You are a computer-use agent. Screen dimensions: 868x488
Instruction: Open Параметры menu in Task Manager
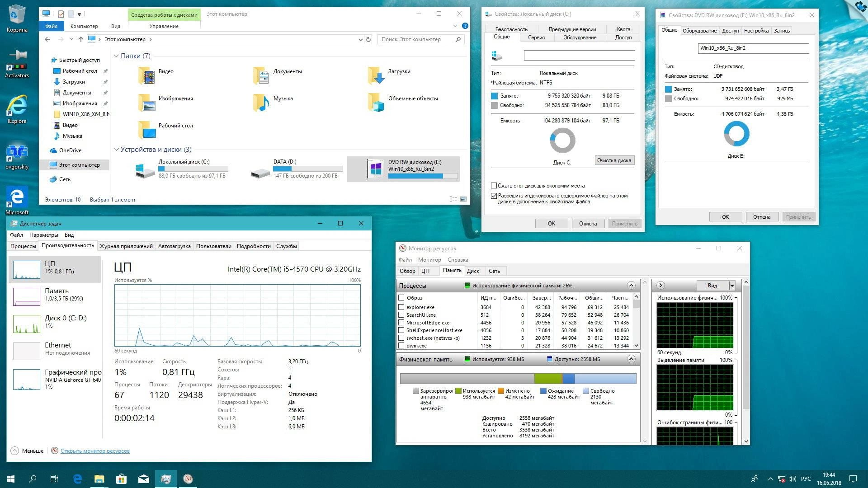point(44,235)
